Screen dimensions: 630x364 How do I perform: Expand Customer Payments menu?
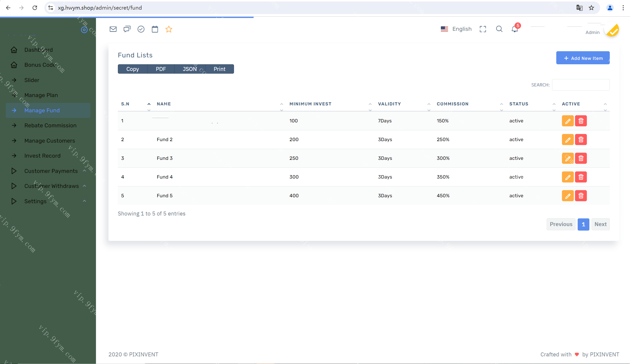pos(51,171)
